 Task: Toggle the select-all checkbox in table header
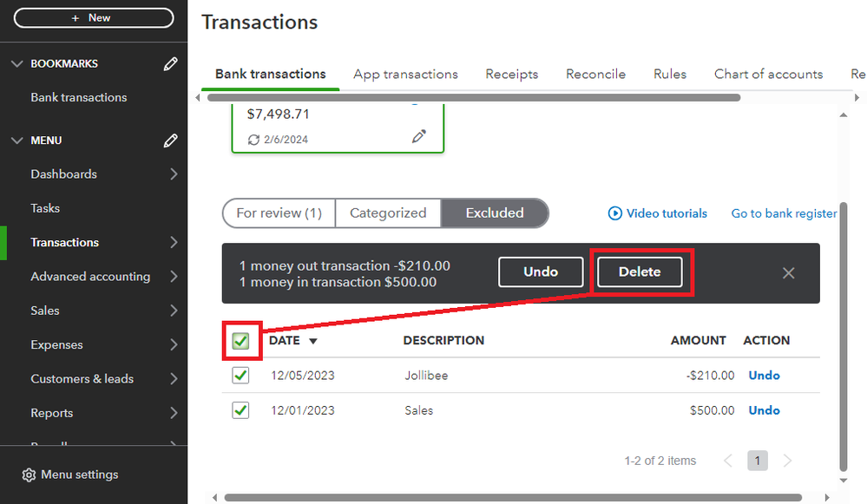(x=240, y=341)
